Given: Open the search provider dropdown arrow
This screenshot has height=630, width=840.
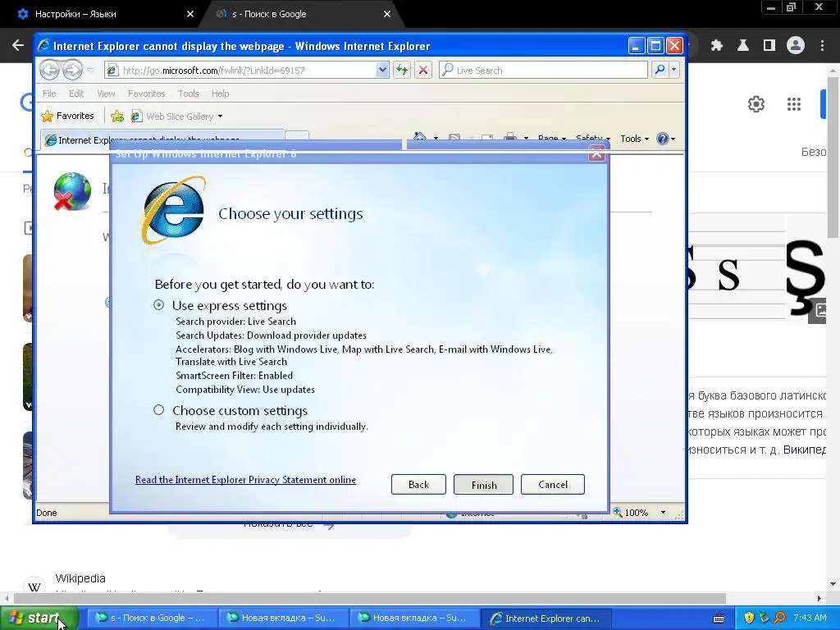Looking at the screenshot, I should click(x=674, y=71).
